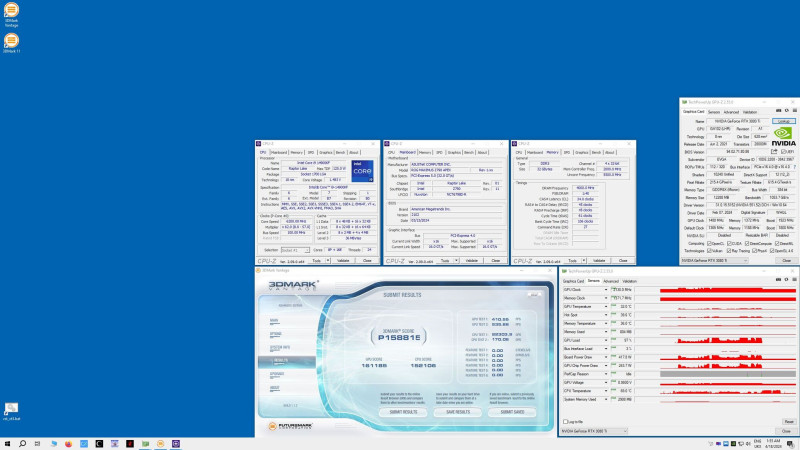Open the Hot Spot sensor dropdown arrow
The width and height of the screenshot is (800, 450).
point(606,315)
